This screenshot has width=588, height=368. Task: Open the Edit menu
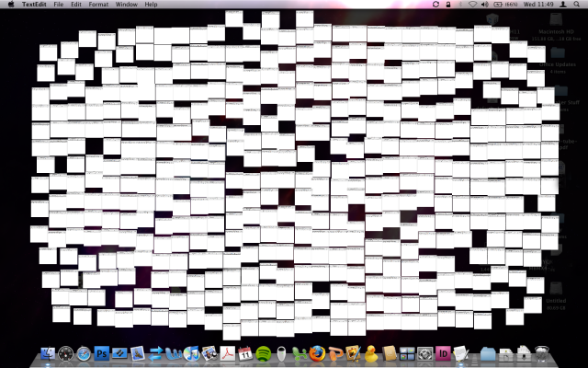76,5
